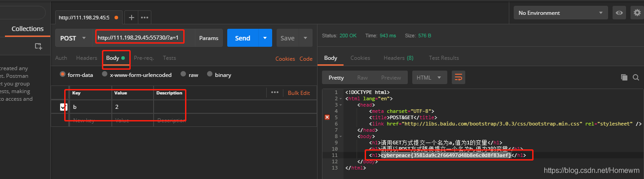This screenshot has width=644, height=179.
Task: Click the meta charset UTF-8 line
Action: click(401, 111)
